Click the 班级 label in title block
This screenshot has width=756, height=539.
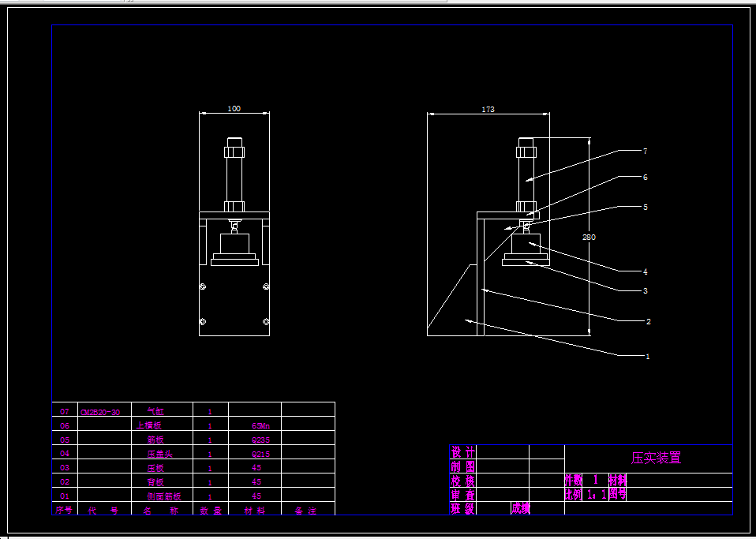coord(463,508)
